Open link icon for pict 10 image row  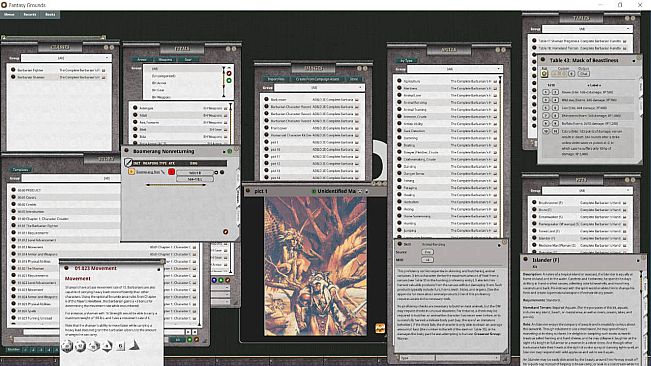coord(267,149)
